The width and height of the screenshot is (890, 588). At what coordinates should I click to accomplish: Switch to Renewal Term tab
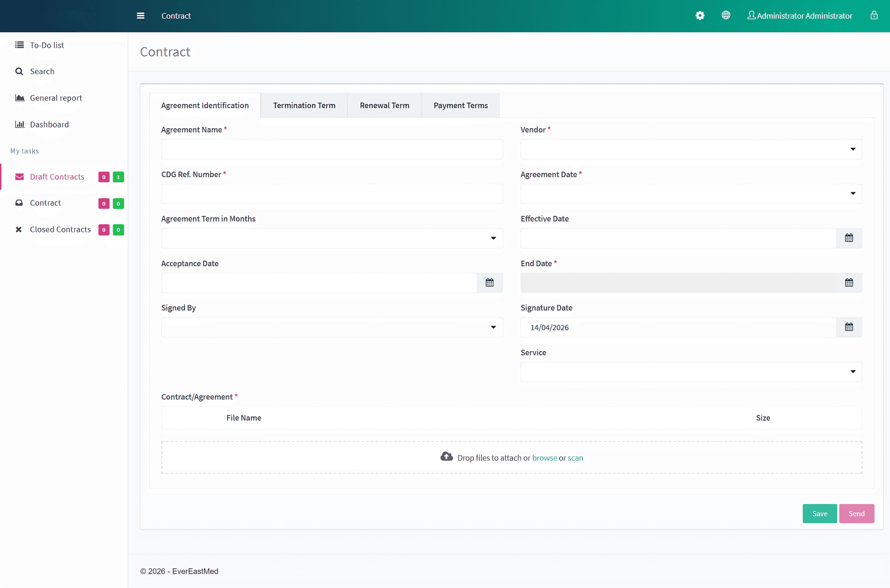[384, 106]
